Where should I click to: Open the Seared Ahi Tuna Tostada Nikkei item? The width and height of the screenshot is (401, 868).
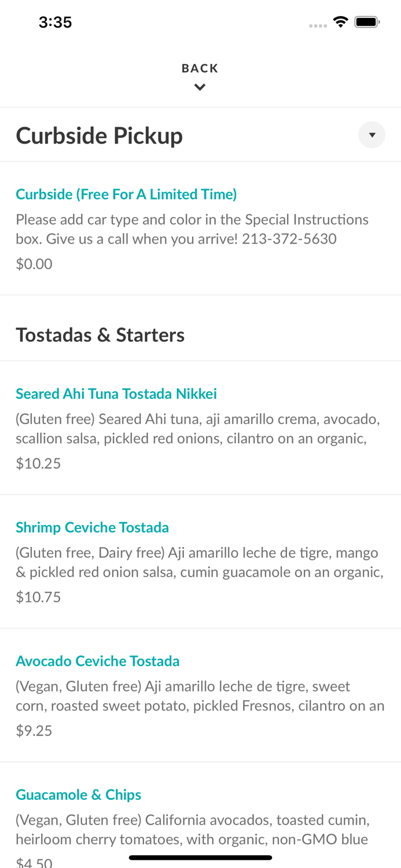(x=116, y=393)
